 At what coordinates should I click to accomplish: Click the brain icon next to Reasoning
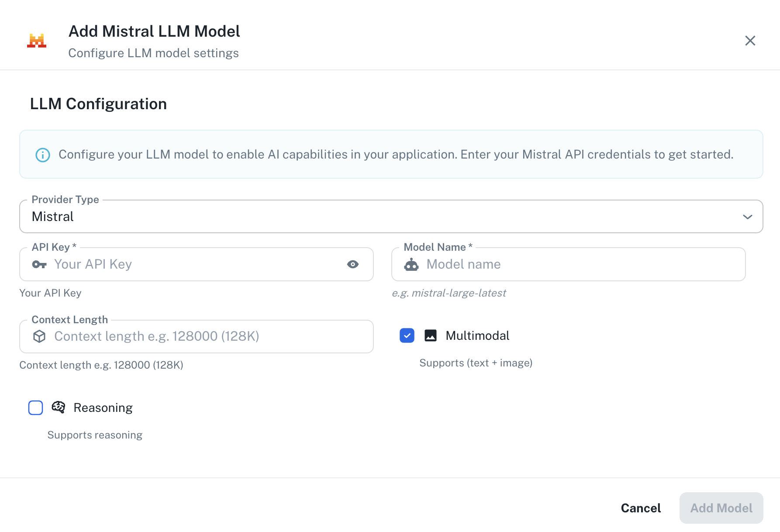click(58, 407)
